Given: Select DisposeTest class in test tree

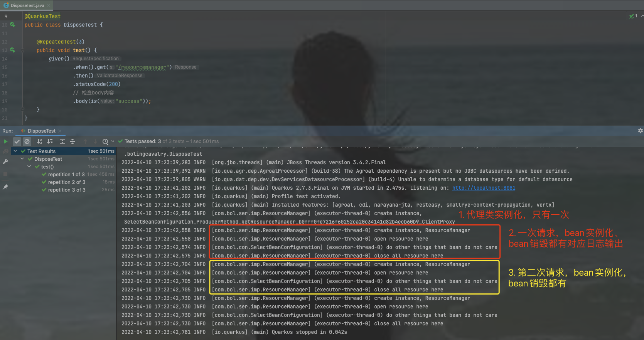Looking at the screenshot, I should pos(48,159).
